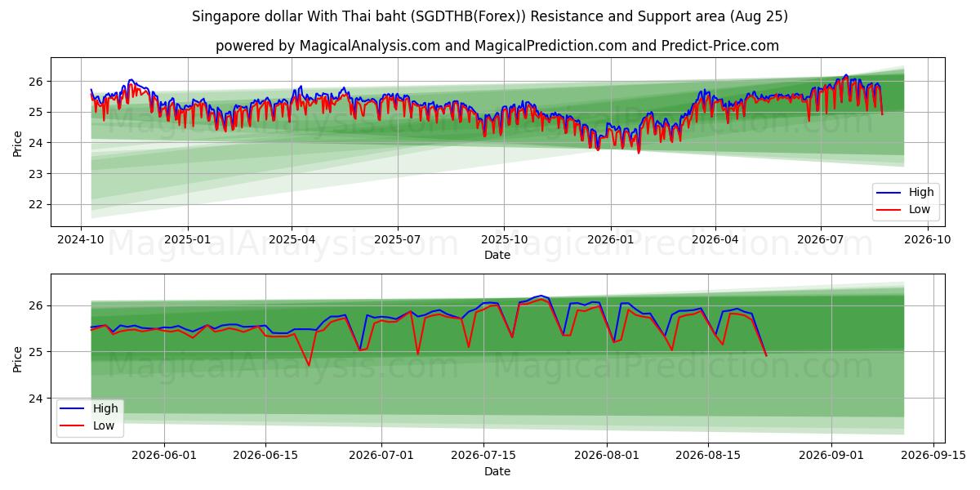Click the '2026-07' upper x-axis label
The image size is (980, 490).
pos(821,238)
